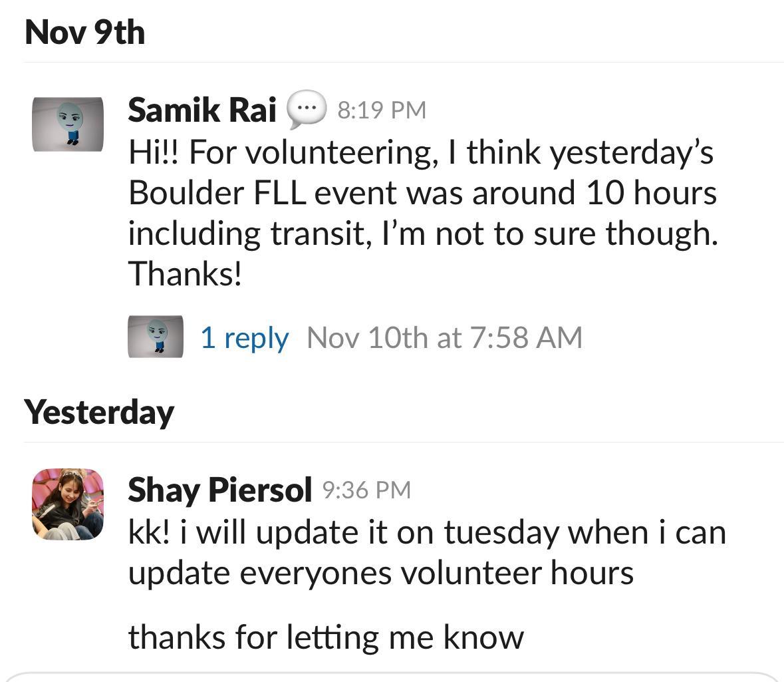Tap the "update everyones volunteer hours" line

(380, 573)
